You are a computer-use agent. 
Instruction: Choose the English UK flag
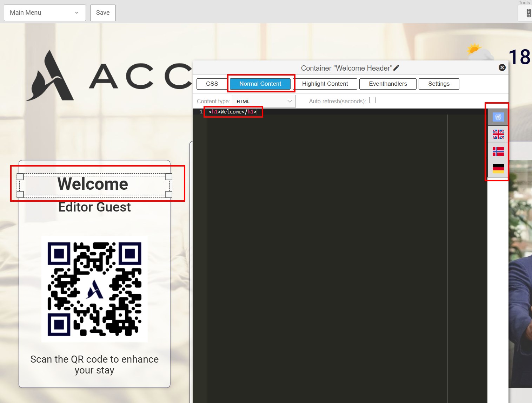pyautogui.click(x=498, y=134)
